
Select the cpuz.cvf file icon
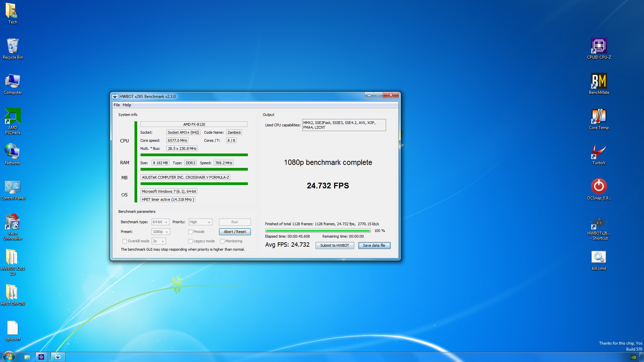pos(12,330)
